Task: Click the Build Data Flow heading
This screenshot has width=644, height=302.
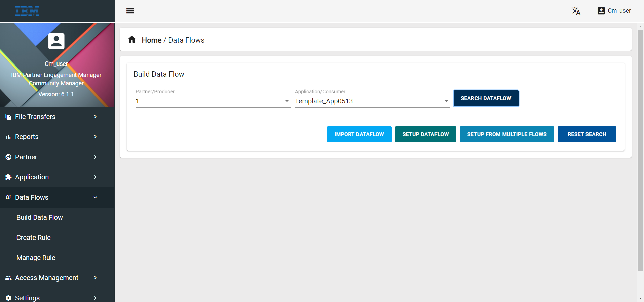Action: pyautogui.click(x=159, y=74)
